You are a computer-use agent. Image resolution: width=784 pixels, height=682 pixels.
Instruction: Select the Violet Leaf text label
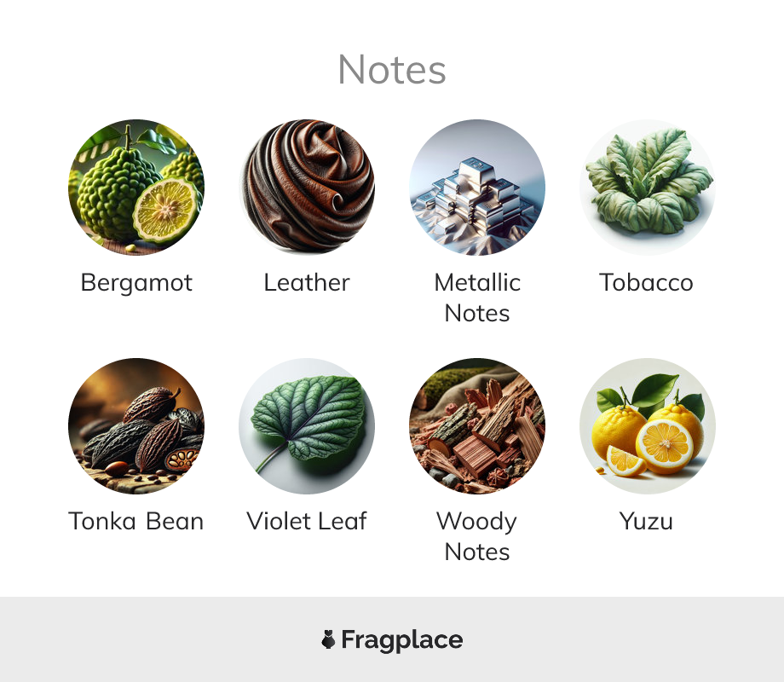(x=307, y=521)
